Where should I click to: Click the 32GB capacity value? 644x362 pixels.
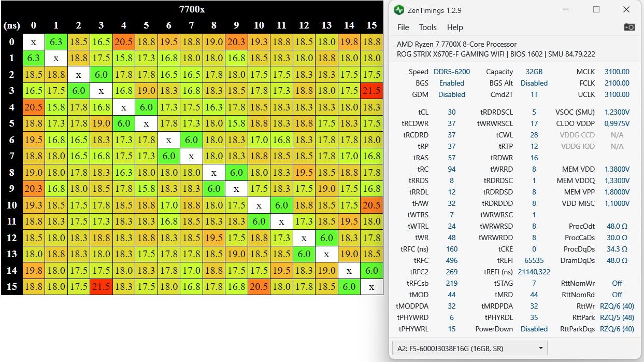click(x=534, y=72)
